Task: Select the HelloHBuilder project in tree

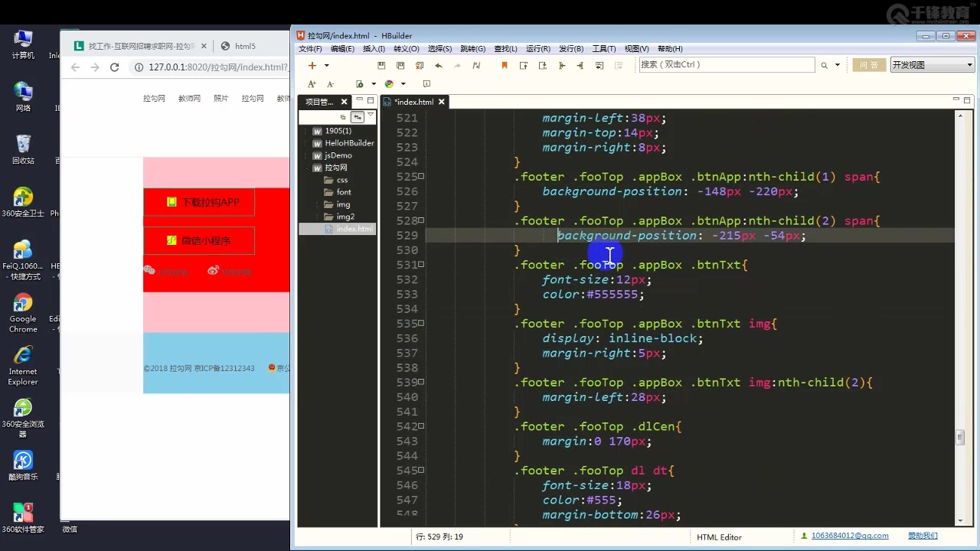Action: point(343,143)
